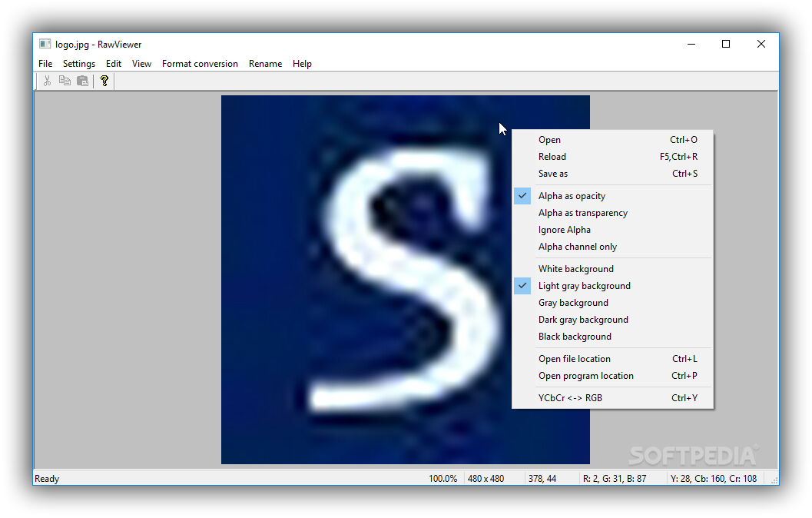Select Ignore Alpha option

612,230
